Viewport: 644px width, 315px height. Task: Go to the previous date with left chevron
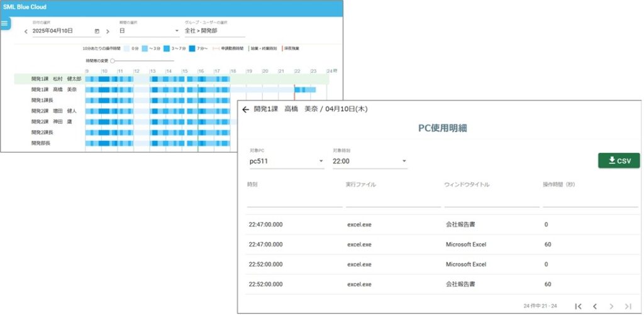tap(26, 31)
